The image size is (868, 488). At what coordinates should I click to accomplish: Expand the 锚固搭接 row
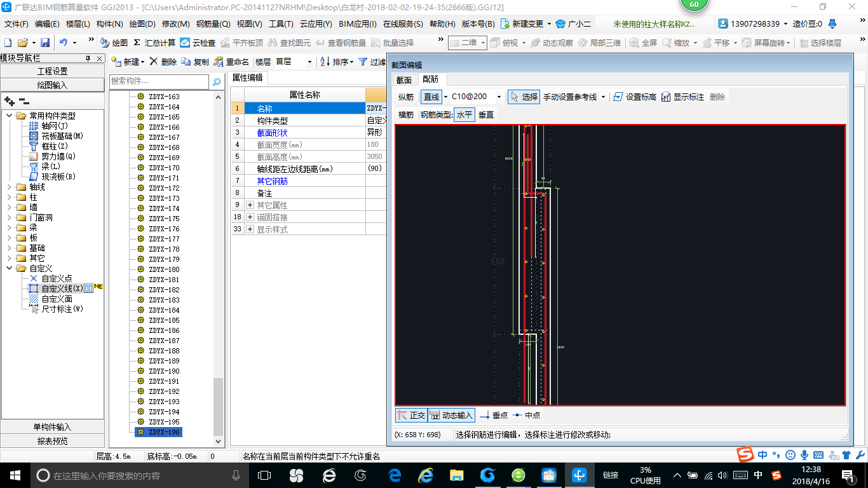click(x=250, y=217)
